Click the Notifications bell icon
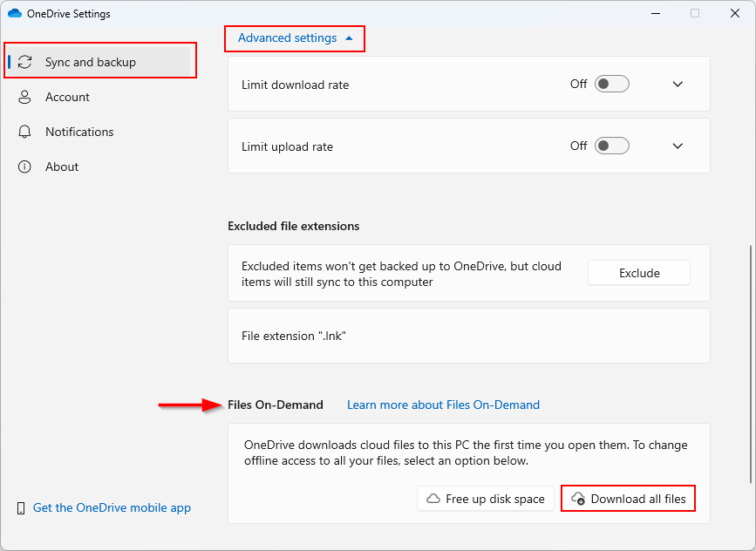Image resolution: width=756 pixels, height=551 pixels. pos(24,132)
